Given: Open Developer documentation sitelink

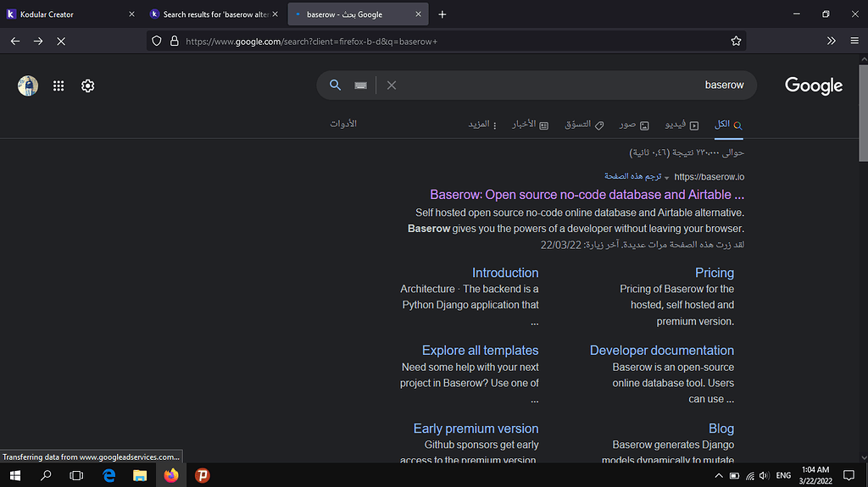Looking at the screenshot, I should [661, 351].
